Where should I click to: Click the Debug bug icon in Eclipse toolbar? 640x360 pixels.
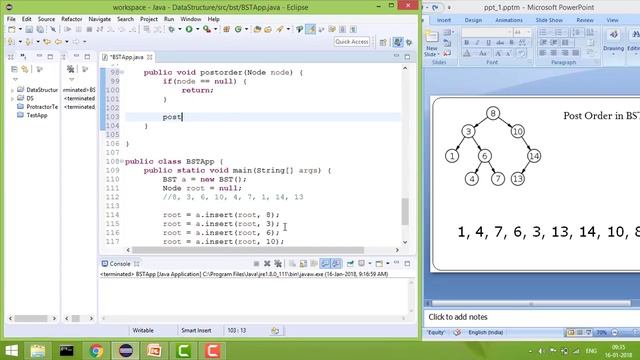[171, 29]
